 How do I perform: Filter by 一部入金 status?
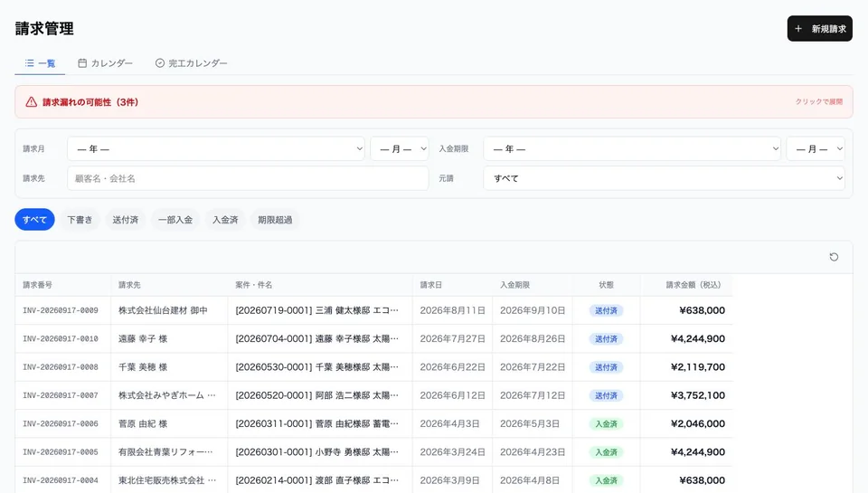click(x=175, y=219)
